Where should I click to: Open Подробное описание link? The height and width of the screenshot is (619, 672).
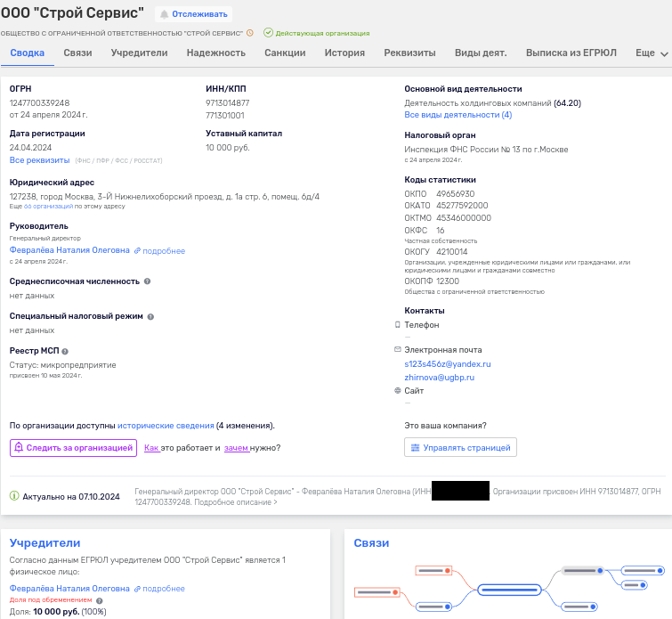(x=236, y=502)
